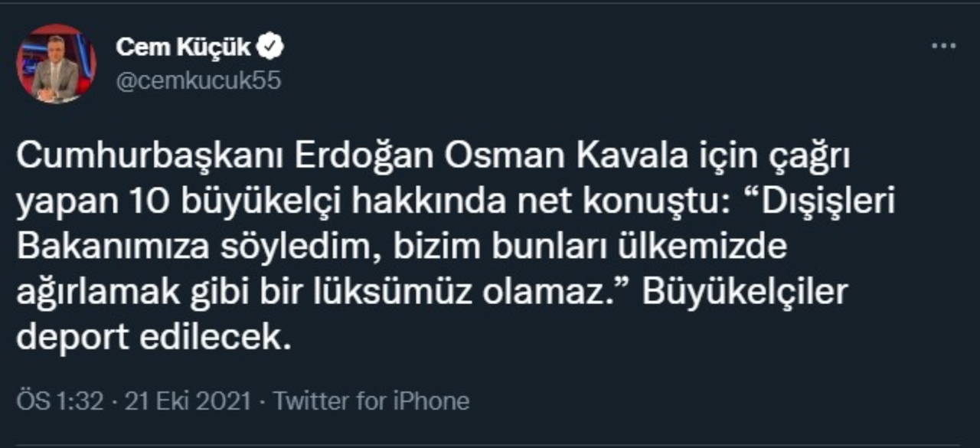Click the date 21 Eki 2021

click(187, 401)
